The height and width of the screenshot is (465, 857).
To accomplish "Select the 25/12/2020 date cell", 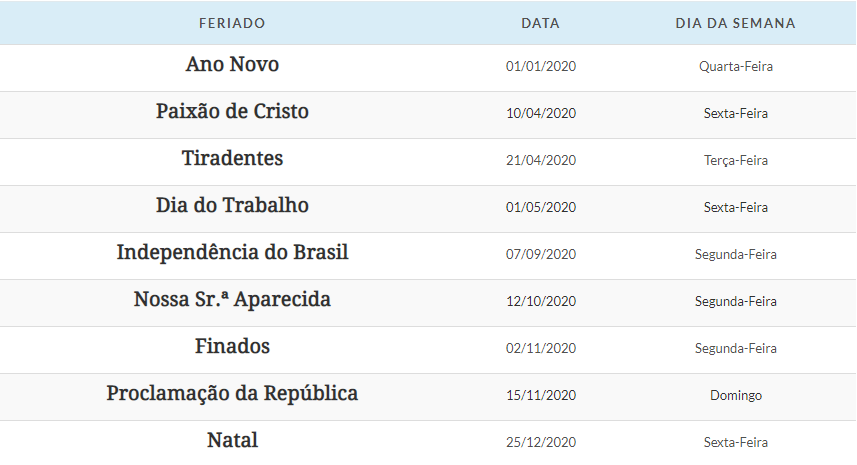I will point(541,442).
